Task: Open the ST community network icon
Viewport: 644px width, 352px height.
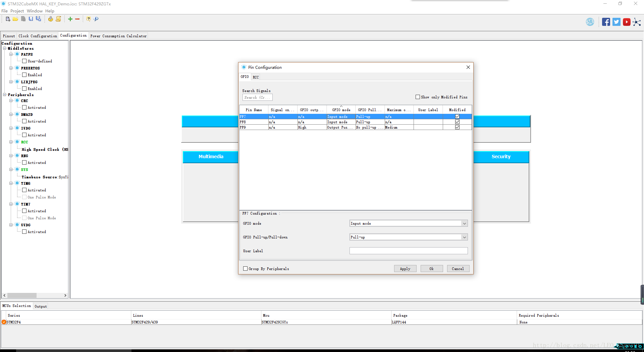Action: tap(637, 22)
